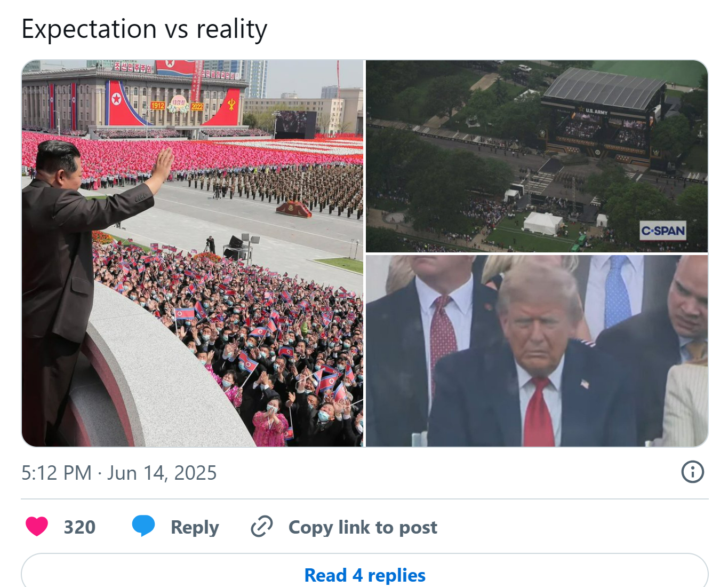Click the Expectation vs reality text
The image size is (728, 587).
pos(144,29)
